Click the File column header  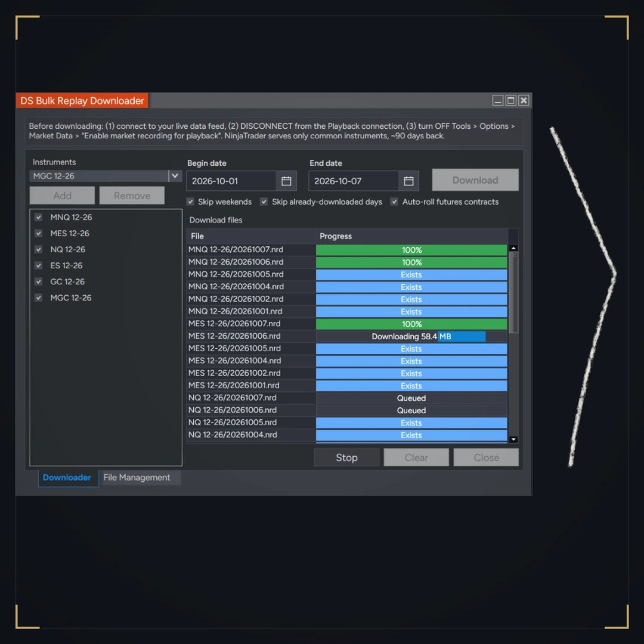(251, 236)
